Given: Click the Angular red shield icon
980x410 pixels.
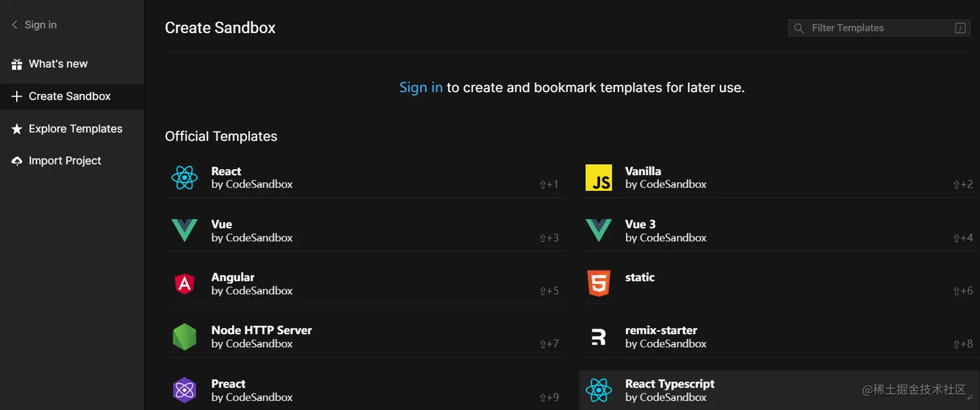Looking at the screenshot, I should coord(185,284).
